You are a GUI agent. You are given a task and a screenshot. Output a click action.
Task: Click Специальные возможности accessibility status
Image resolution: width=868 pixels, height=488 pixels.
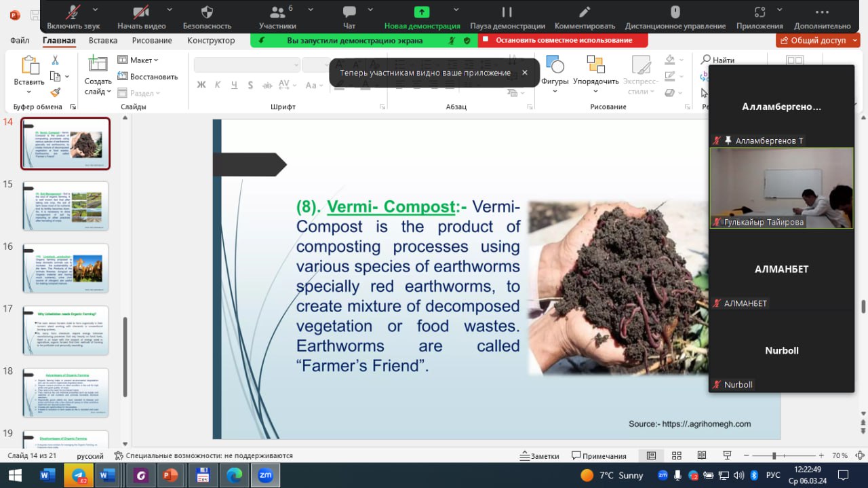[x=203, y=456]
